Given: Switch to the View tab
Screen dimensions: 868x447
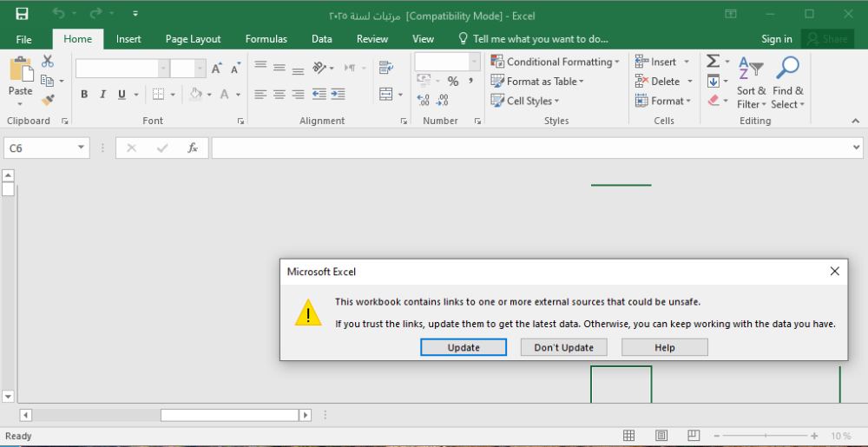Looking at the screenshot, I should click(423, 39).
